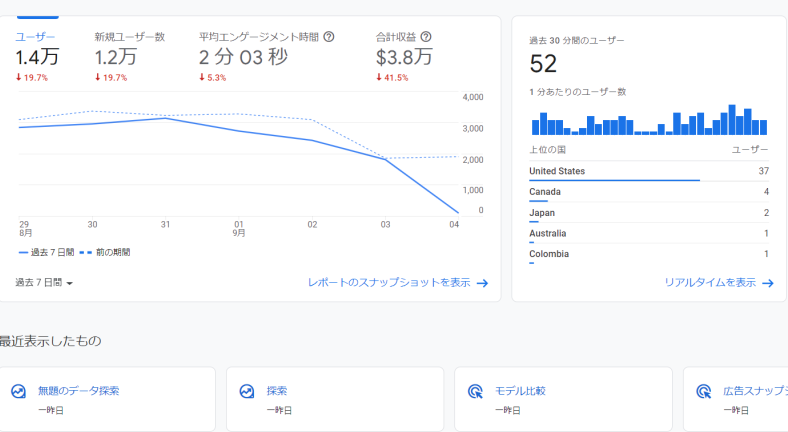Viewport: 788px width, 432px height.
Task: Click help icon beside 合計収益
Action: (x=426, y=37)
